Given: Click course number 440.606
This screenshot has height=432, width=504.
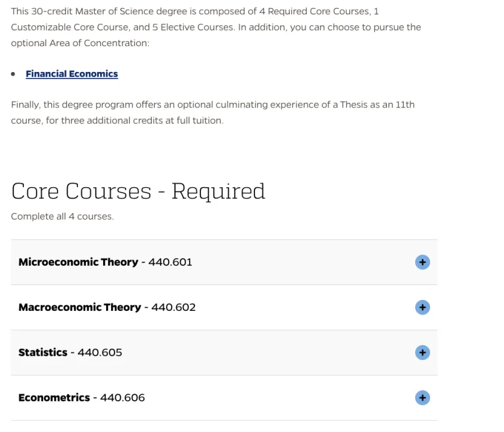Looking at the screenshot, I should pyautogui.click(x=122, y=397).
